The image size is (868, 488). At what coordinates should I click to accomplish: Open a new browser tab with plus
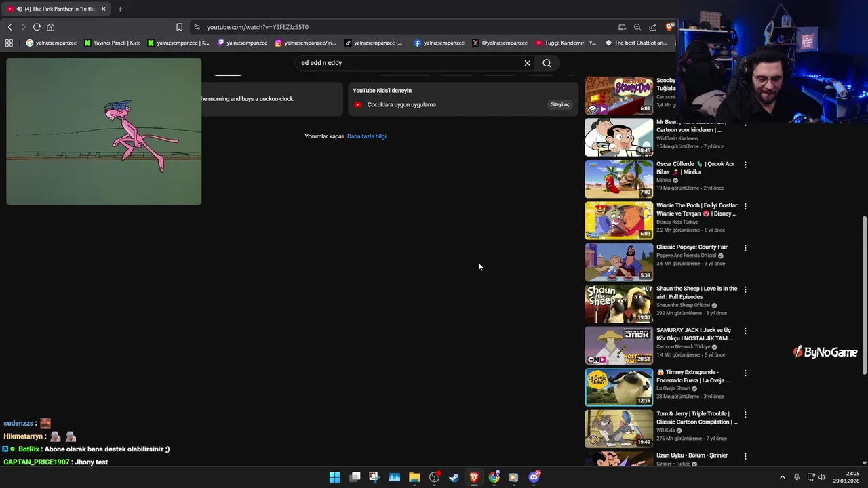[x=120, y=9]
